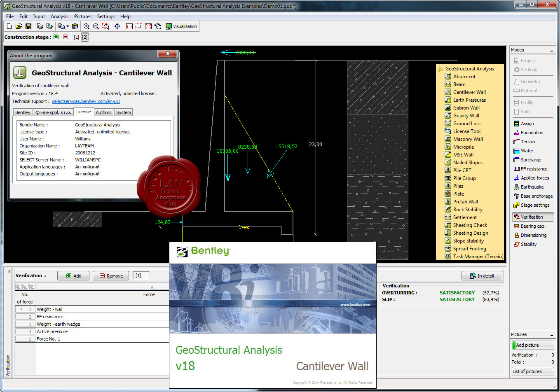Click the New file icon
Screen dimensions: 560x392
click(9, 26)
